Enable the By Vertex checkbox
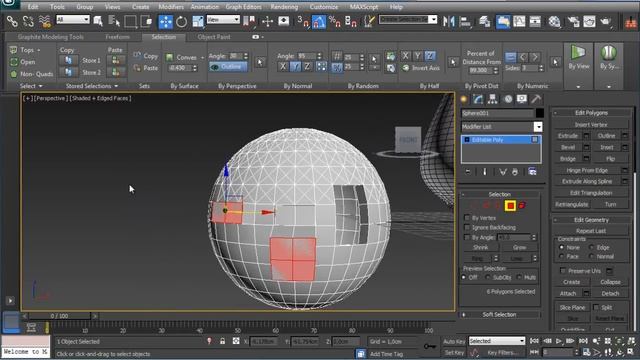Image resolution: width=640 pixels, height=360 pixels. 467,218
